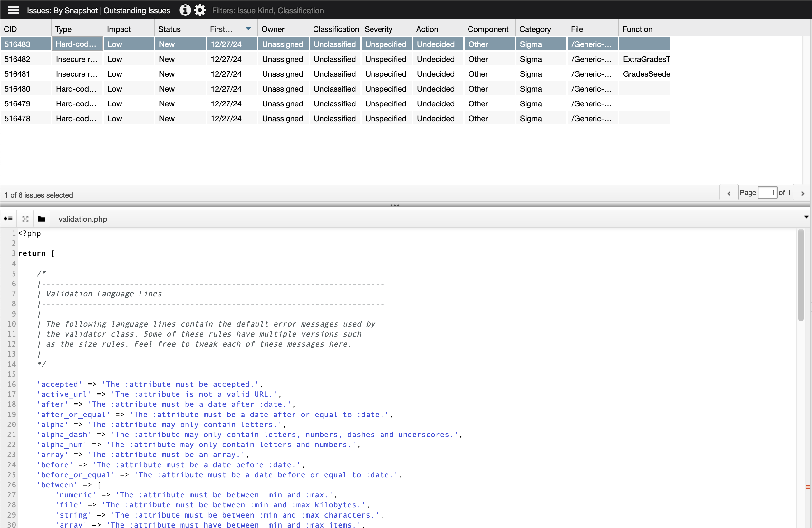Click the validation.php file name label
This screenshot has height=528, width=812.
[83, 219]
